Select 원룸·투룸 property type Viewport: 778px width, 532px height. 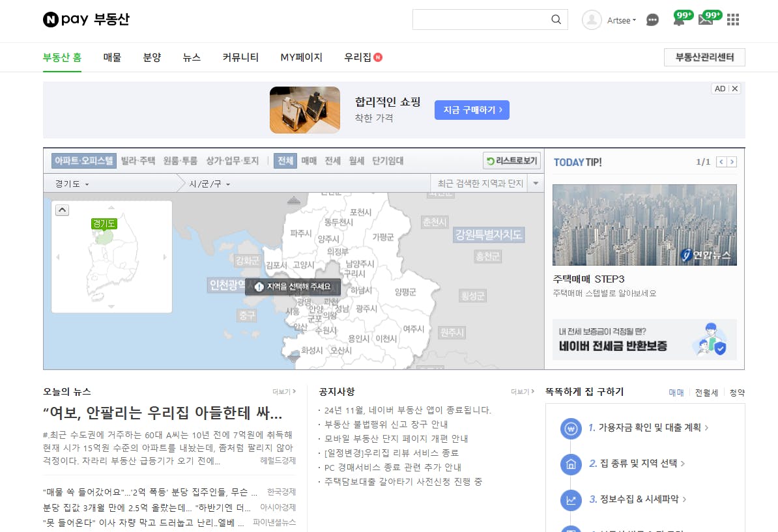coord(180,161)
